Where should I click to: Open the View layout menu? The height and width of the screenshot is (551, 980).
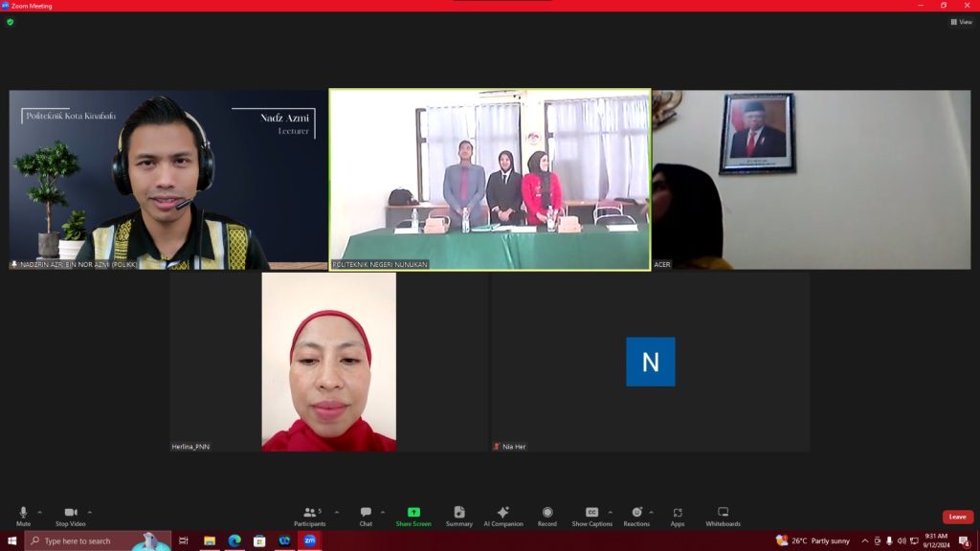tap(961, 22)
